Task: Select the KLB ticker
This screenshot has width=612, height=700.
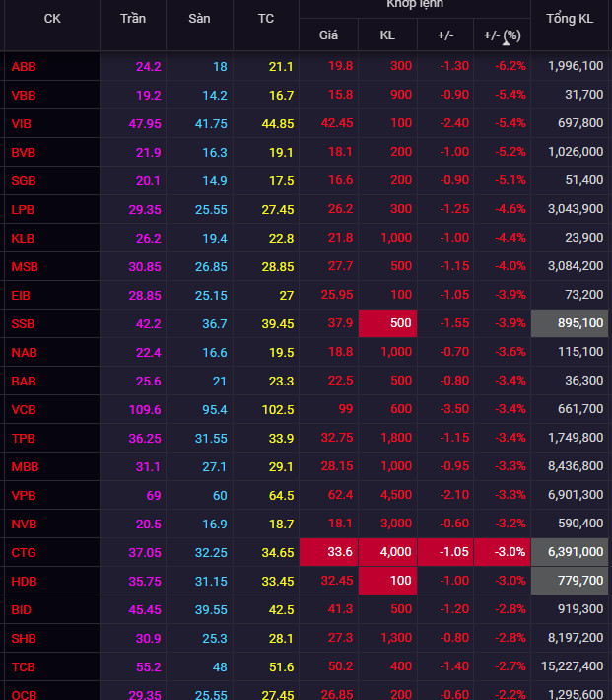Action: click(x=23, y=239)
